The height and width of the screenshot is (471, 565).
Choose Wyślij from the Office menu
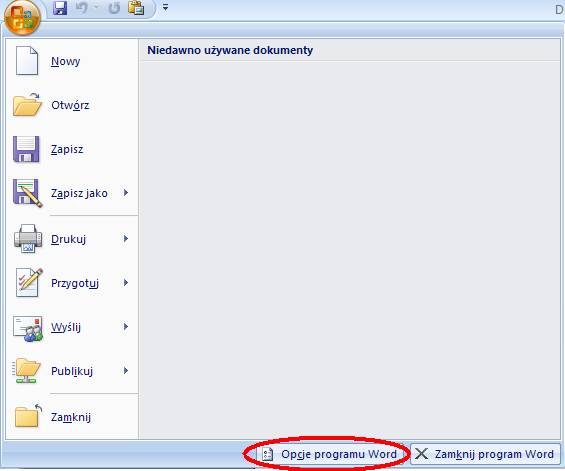tap(66, 327)
